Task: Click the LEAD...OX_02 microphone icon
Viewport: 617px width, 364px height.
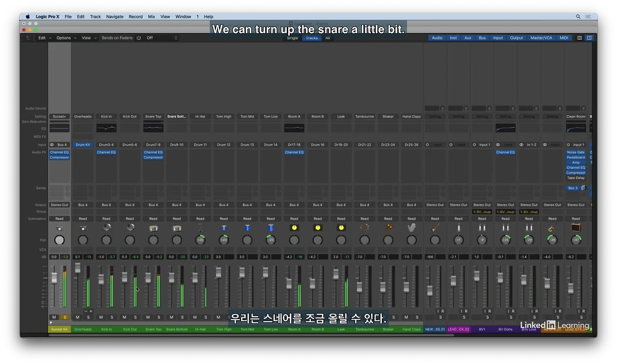Action: 458,228
